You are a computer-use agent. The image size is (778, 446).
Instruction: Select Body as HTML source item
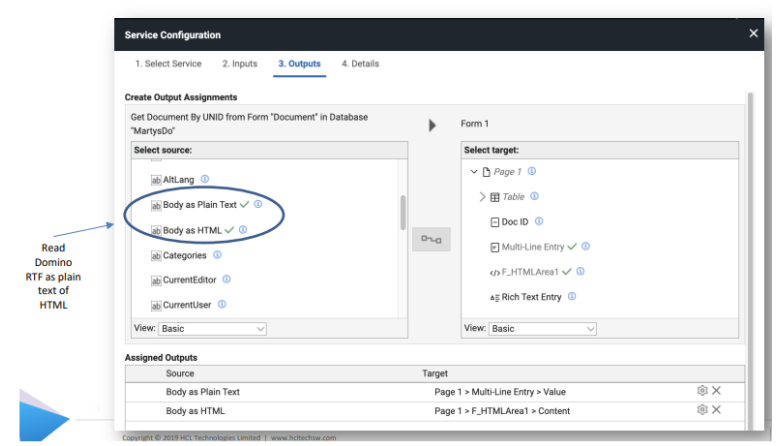(192, 230)
